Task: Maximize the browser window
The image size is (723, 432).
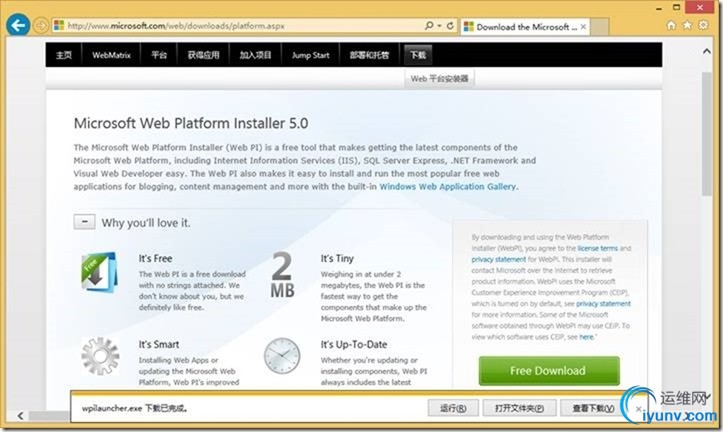Action: [676, 7]
